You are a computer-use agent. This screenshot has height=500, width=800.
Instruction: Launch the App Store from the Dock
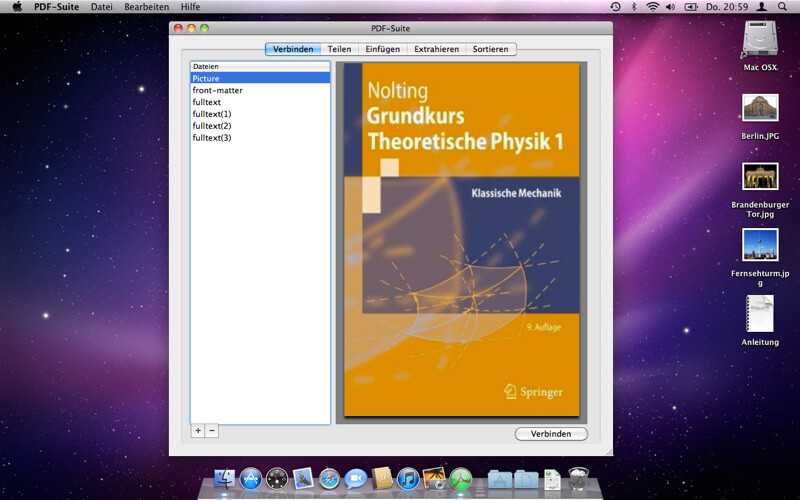click(251, 479)
